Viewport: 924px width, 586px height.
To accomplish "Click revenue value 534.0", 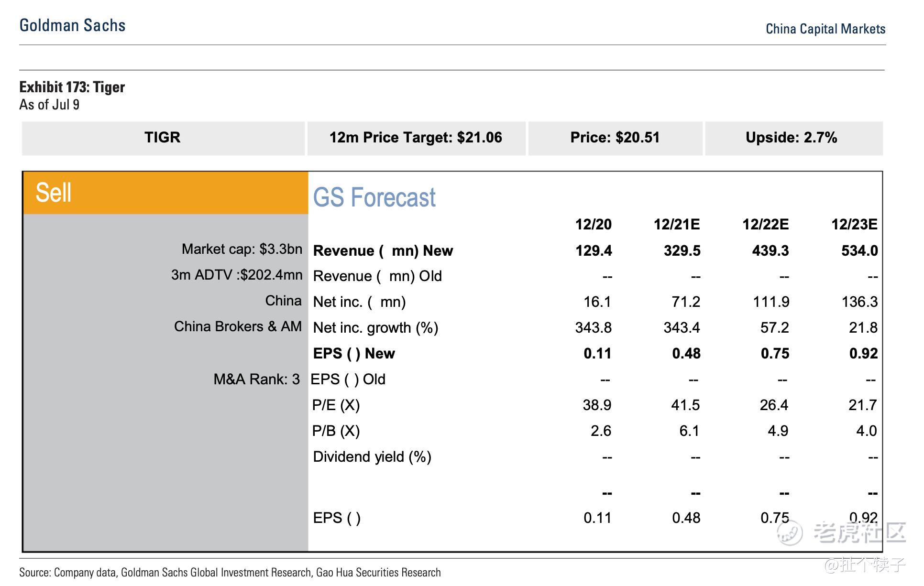I will pos(859,251).
